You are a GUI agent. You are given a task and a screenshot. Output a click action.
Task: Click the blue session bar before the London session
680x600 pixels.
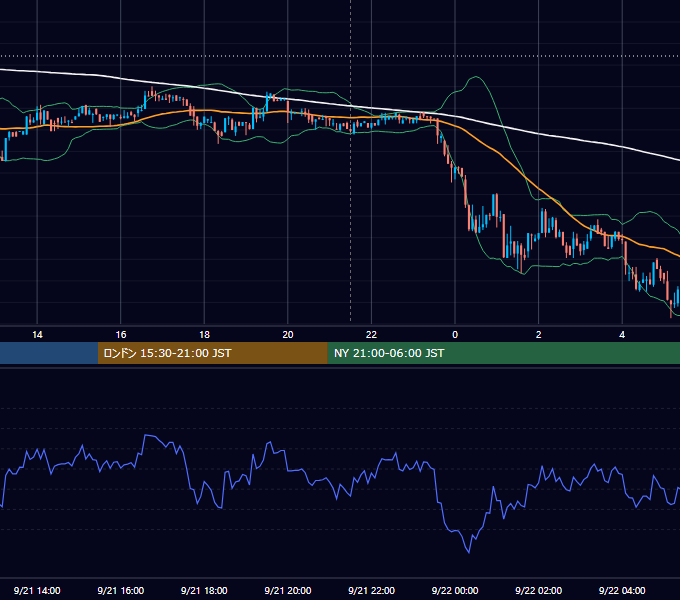tap(49, 353)
